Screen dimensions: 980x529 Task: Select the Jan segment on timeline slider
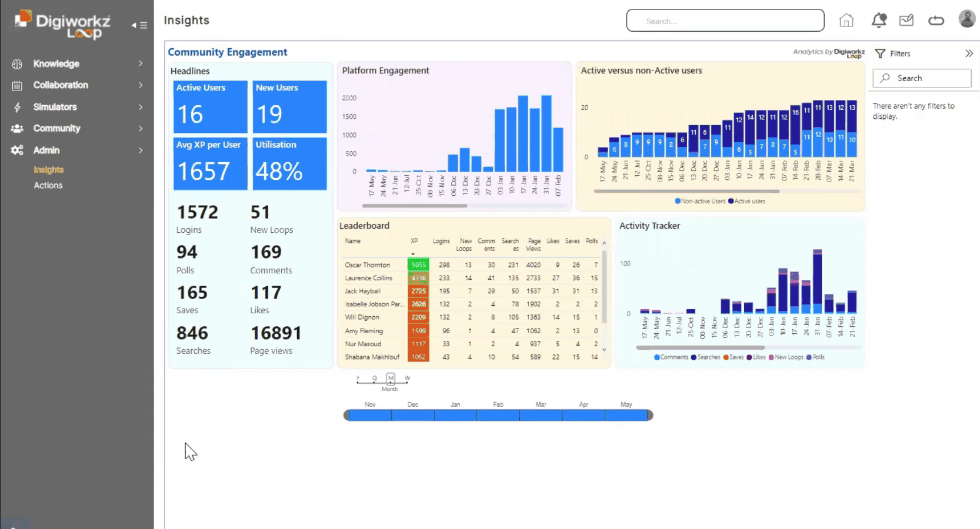point(455,416)
